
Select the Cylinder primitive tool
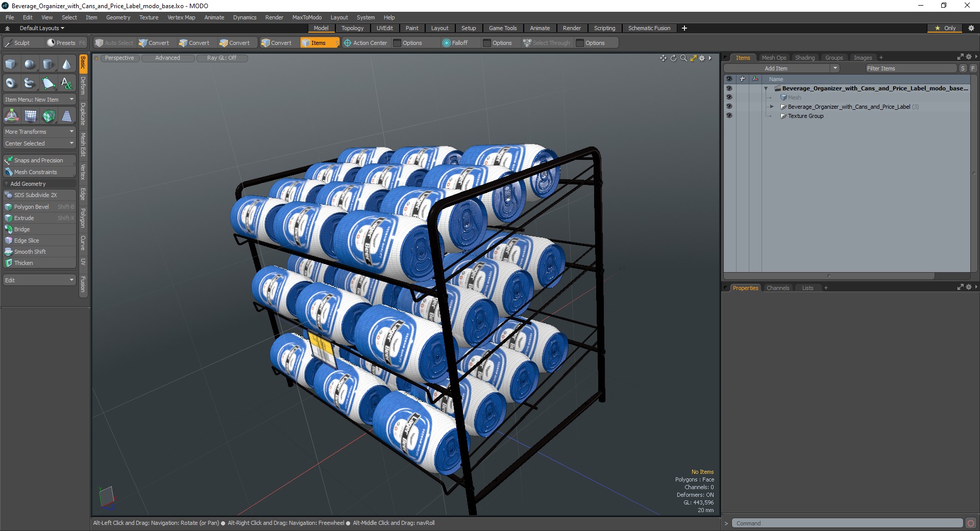tap(48, 64)
